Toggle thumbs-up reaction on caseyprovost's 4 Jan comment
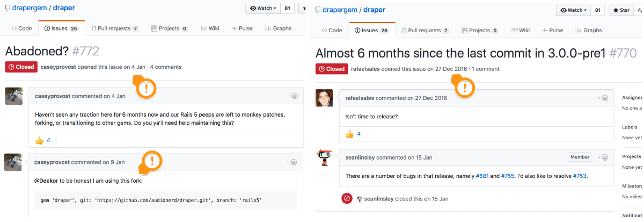The width and height of the screenshot is (644, 222). click(42, 140)
